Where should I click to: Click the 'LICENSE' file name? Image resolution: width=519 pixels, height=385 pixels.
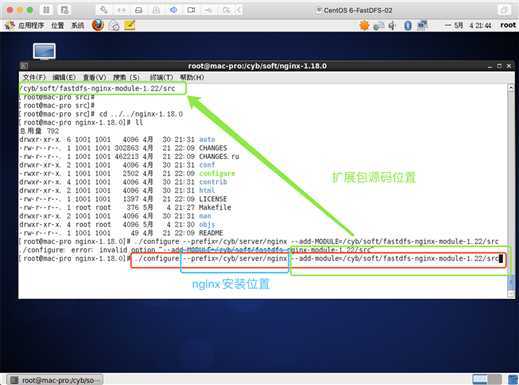tap(213, 199)
